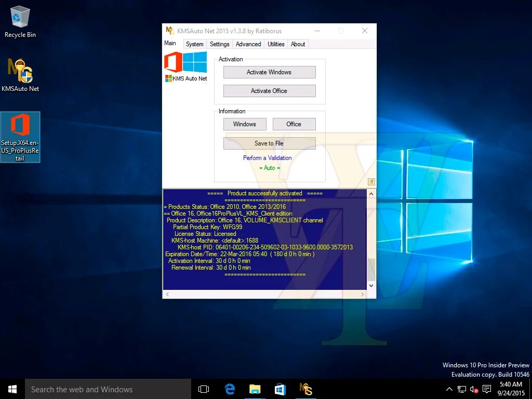The width and height of the screenshot is (532, 399).
Task: Click the Renewal Interval log line
Action: [x=211, y=268]
